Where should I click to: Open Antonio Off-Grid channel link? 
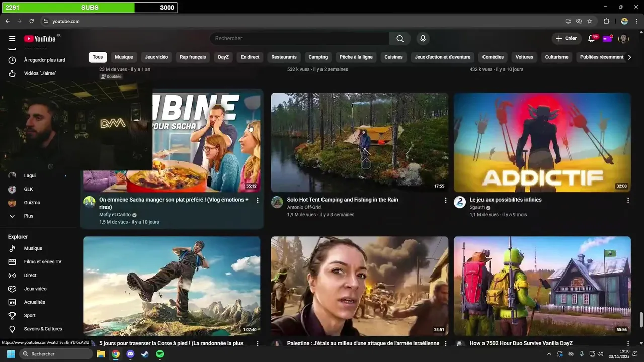coord(304,207)
